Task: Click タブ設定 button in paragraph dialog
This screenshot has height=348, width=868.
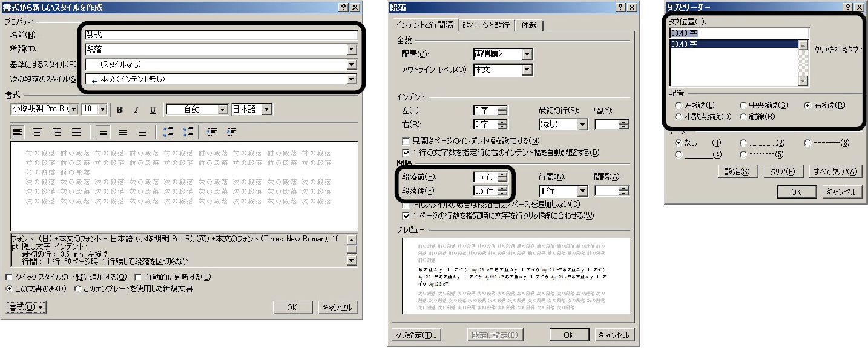Action: click(x=417, y=335)
